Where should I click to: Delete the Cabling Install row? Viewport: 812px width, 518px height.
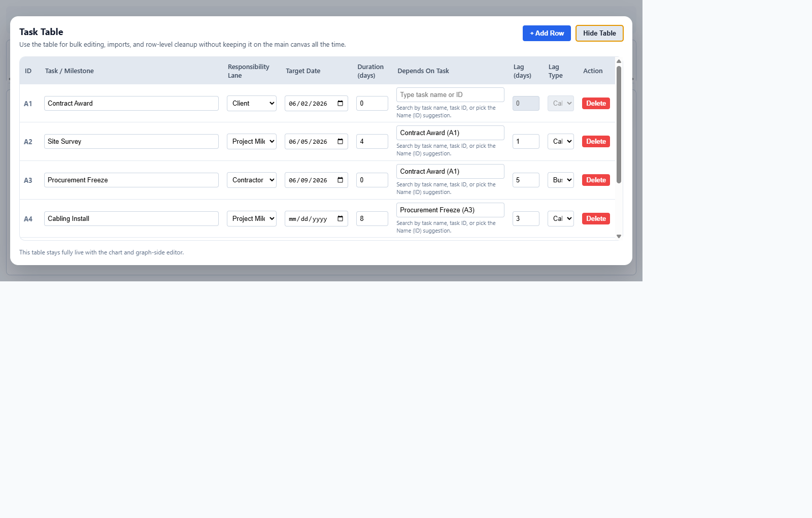coord(596,218)
